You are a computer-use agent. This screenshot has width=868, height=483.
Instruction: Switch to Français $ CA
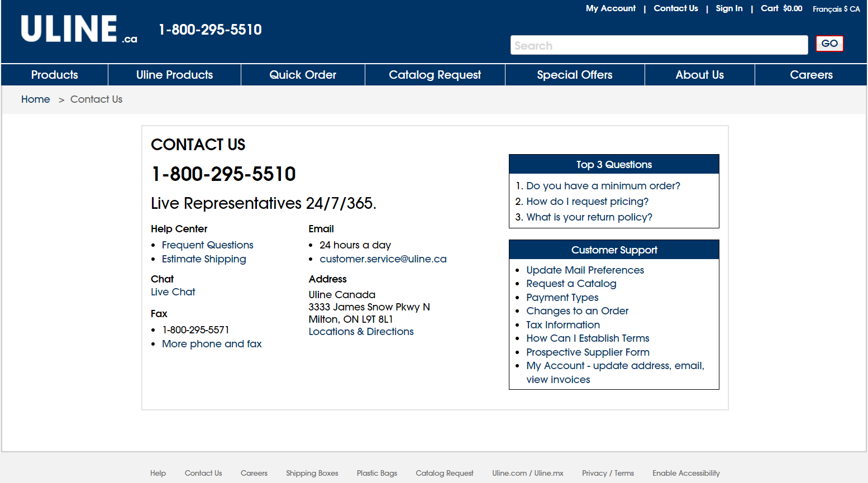(x=836, y=9)
